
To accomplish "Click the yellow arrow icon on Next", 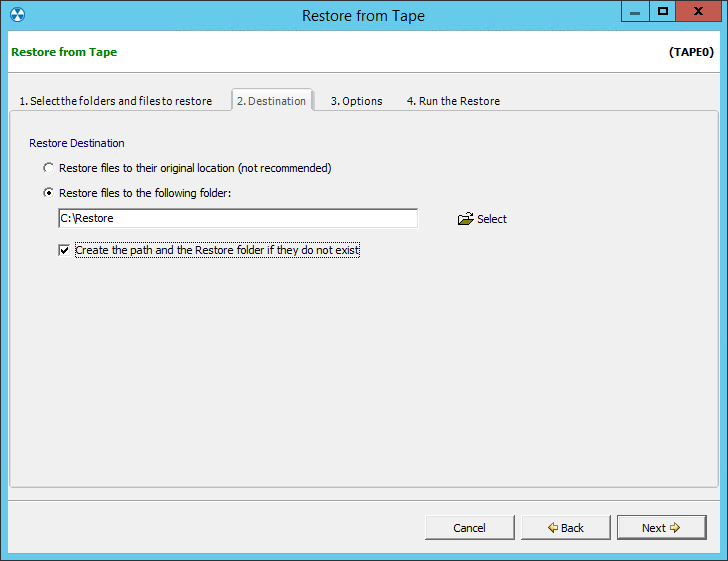I will coord(675,528).
